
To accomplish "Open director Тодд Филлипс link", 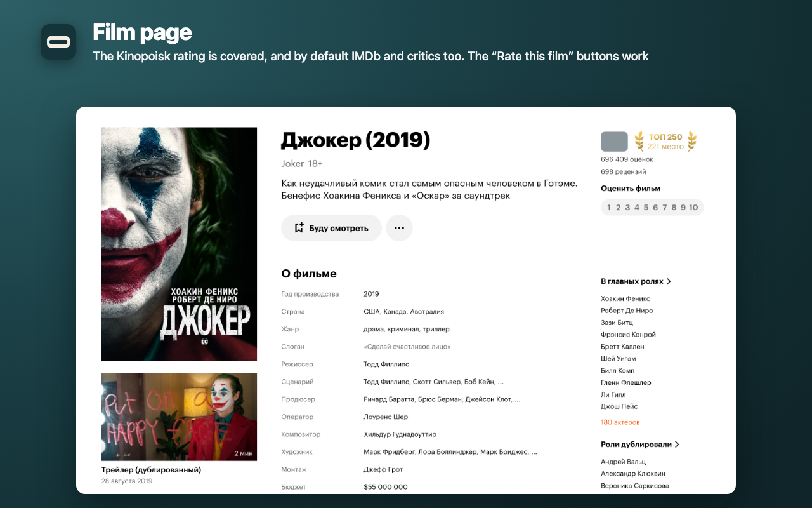I will click(386, 364).
